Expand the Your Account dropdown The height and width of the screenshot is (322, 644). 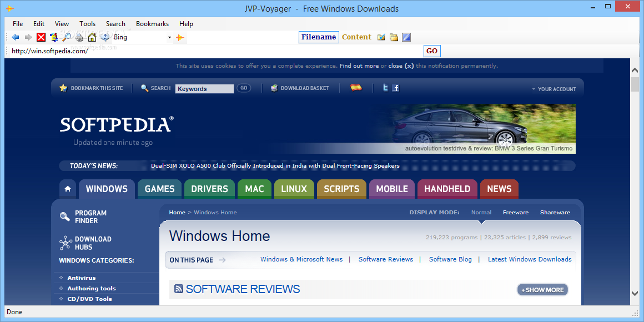(554, 89)
